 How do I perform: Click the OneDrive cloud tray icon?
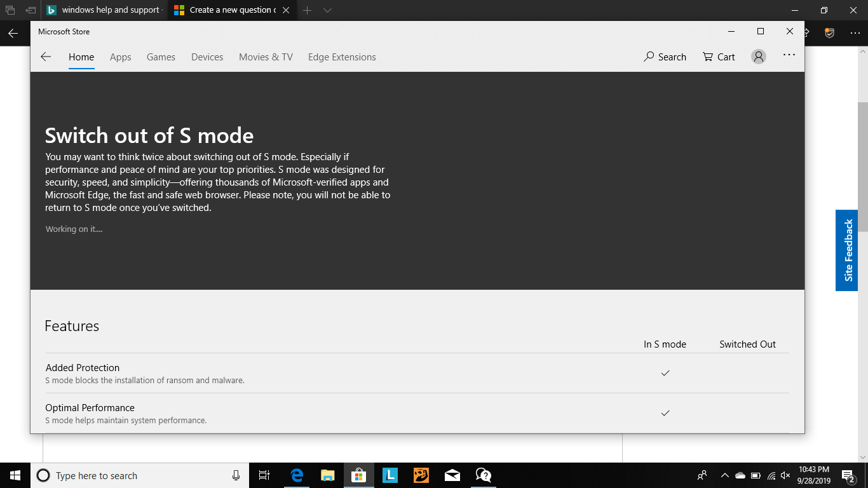(x=740, y=475)
